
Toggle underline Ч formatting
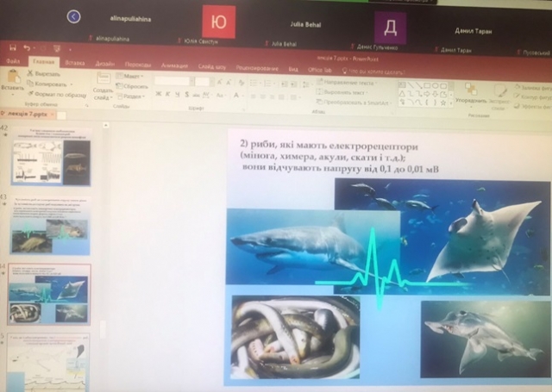coord(177,94)
